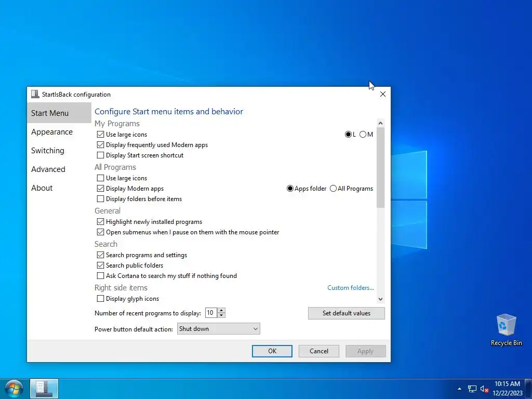This screenshot has width=532, height=399.
Task: Enable Ask Cortana to search my stuff
Action: coord(100,275)
